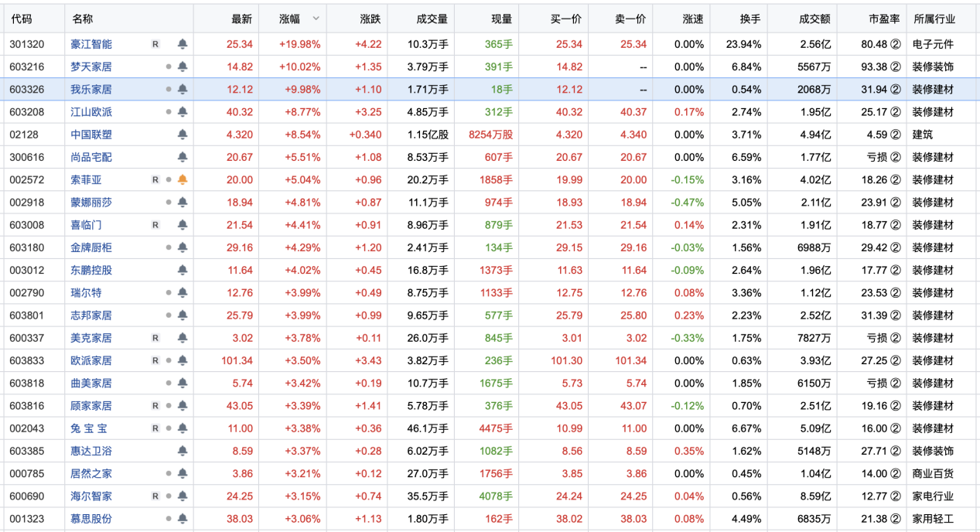Image resolution: width=980 pixels, height=532 pixels.
Task: Click the 23.94% turnover rate cell
Action: click(743, 44)
